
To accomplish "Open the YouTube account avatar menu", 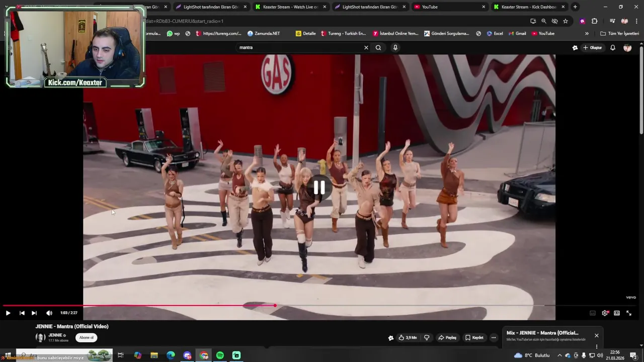I will click(x=627, y=48).
